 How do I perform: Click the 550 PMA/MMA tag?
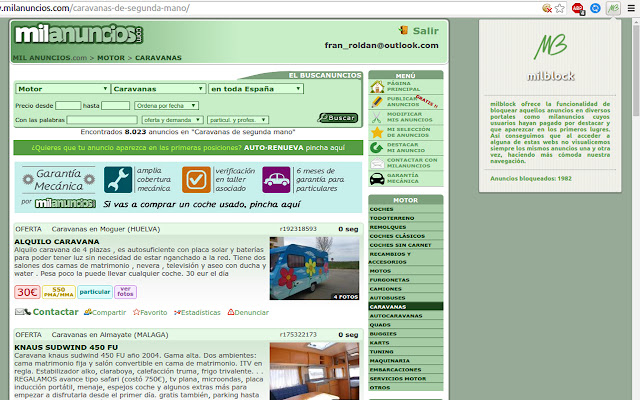click(x=59, y=292)
